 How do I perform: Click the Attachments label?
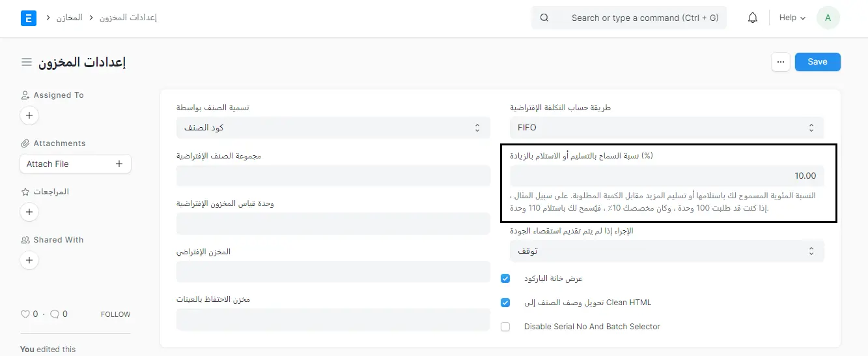click(59, 143)
